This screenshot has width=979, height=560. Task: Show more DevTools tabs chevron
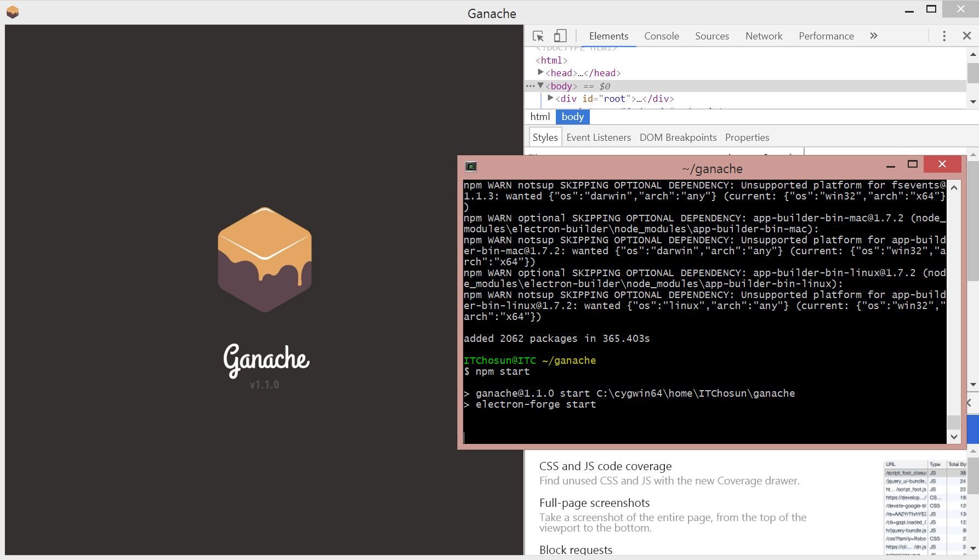coord(874,36)
